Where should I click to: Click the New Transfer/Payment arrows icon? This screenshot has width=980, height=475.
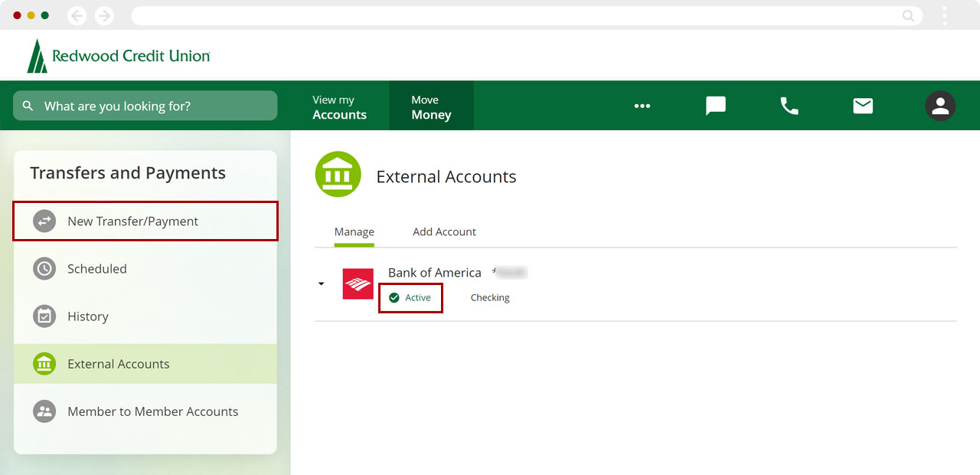[x=44, y=221]
